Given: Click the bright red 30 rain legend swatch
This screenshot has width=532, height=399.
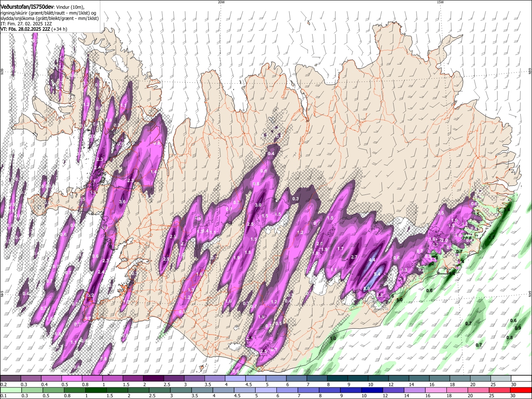Looking at the screenshot, I should [521, 390].
